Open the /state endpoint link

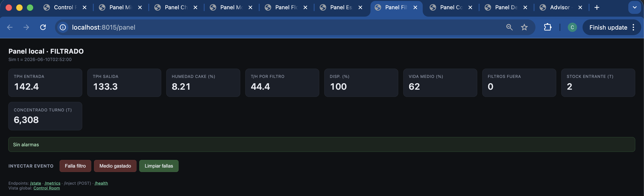(x=36, y=183)
